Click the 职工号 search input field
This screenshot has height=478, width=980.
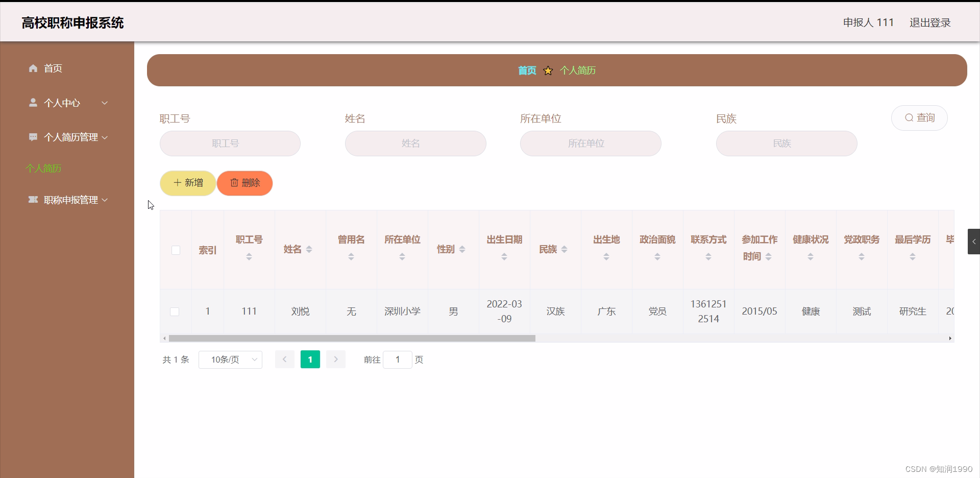click(x=230, y=144)
